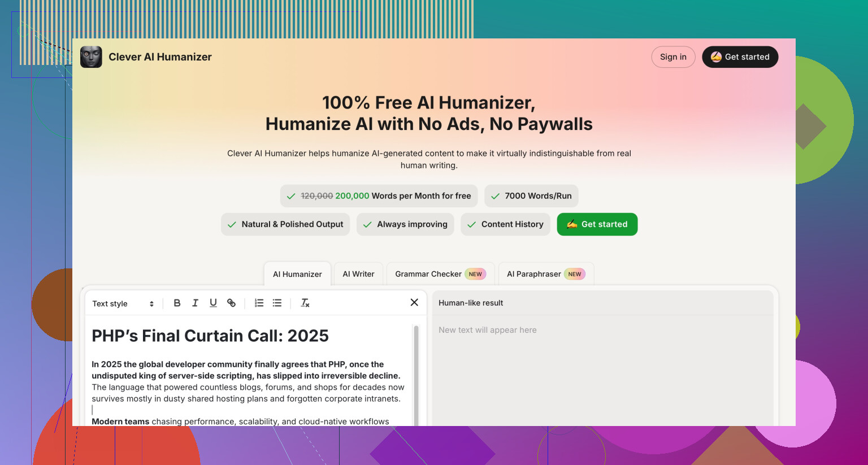Screen dimensions: 868x465
Task: Switch to the AI Writer tab
Action: coord(358,274)
